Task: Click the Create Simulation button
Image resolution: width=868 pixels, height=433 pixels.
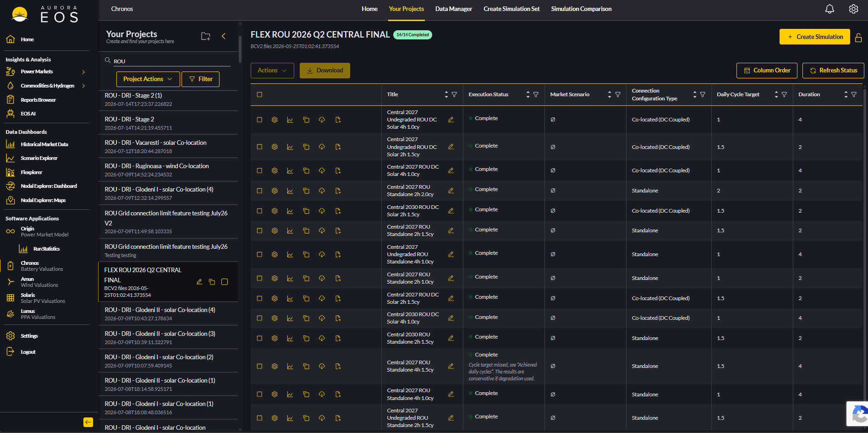Action: [x=814, y=37]
